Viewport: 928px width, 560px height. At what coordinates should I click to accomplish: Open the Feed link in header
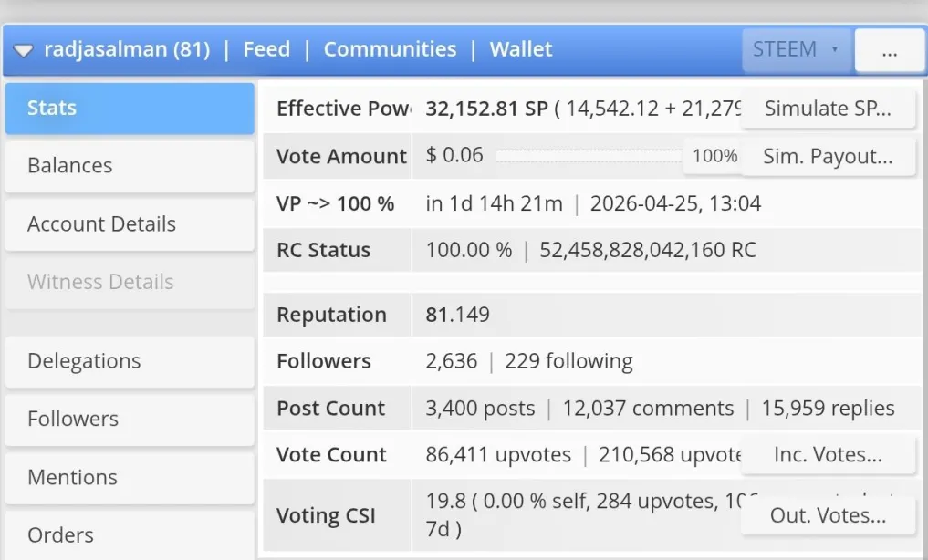pos(266,49)
